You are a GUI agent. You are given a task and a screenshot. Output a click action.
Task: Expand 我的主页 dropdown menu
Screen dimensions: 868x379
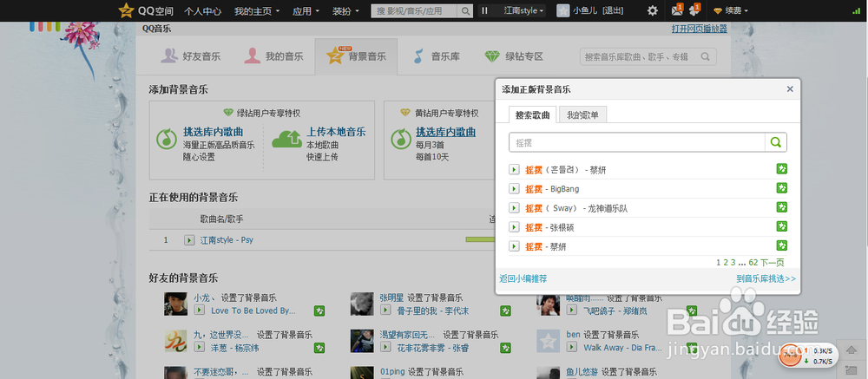point(257,10)
